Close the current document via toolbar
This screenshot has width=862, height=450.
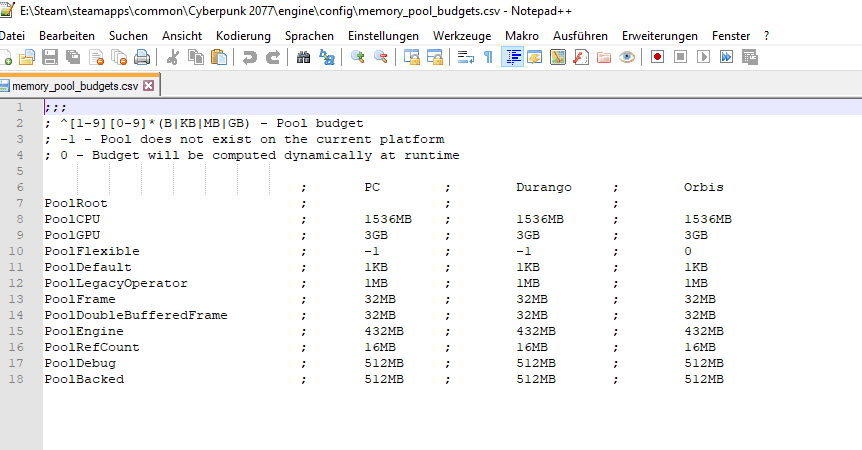click(96, 57)
